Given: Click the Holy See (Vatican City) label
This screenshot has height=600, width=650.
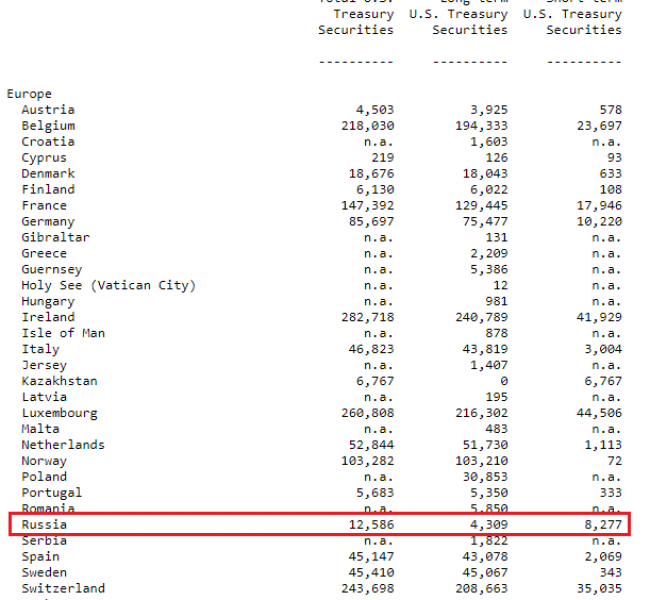Looking at the screenshot, I should [x=108, y=285].
